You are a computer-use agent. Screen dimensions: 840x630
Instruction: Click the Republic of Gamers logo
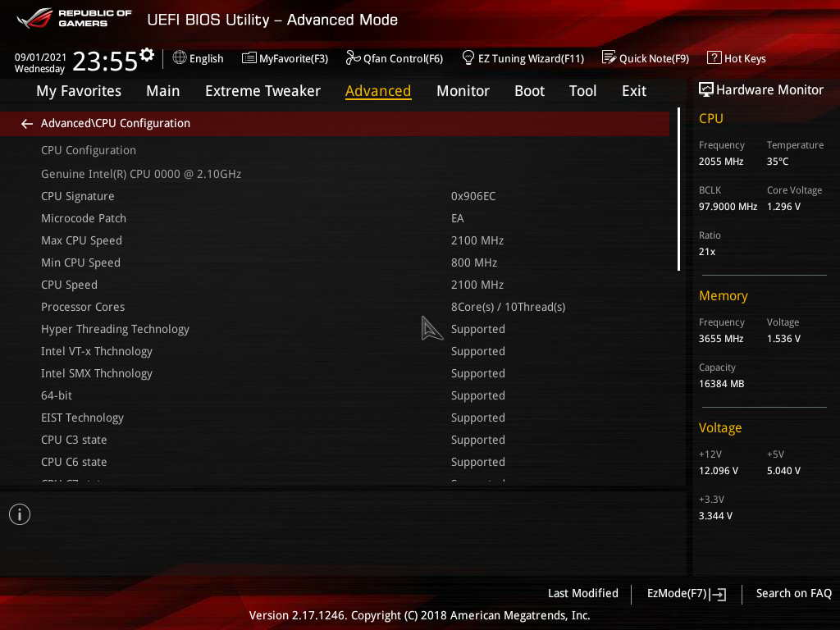(x=74, y=18)
